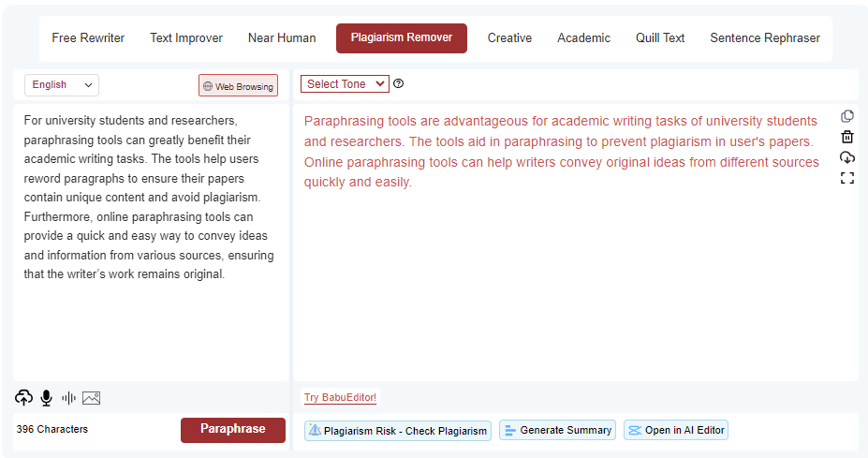The image size is (868, 458).
Task: Start voice input with the microphone icon
Action: pos(47,398)
